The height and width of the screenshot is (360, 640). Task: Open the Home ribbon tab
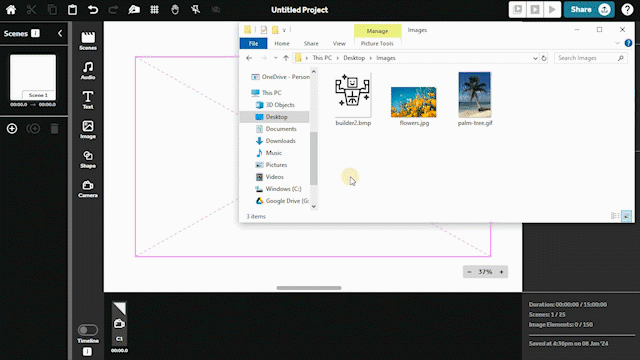(282, 43)
